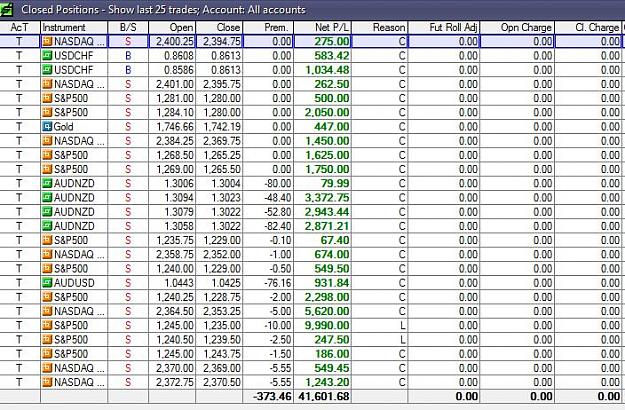
Task: Click the AUDNZD icon in the 2,943.44 row
Action: point(47,212)
